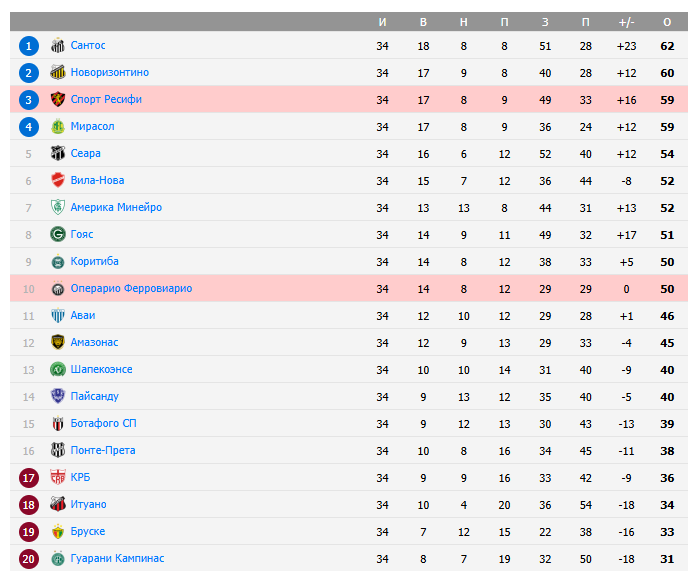The width and height of the screenshot is (695, 580).
Task: Click the Sport Recife crest icon
Action: [x=57, y=100]
